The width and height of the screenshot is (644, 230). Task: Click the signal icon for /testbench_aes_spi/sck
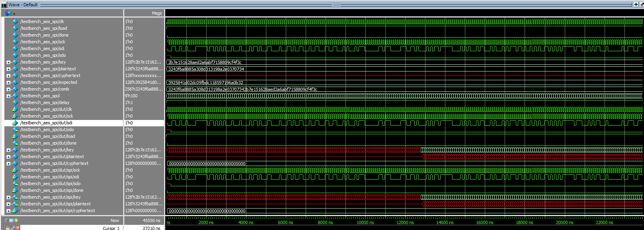[x=15, y=42]
